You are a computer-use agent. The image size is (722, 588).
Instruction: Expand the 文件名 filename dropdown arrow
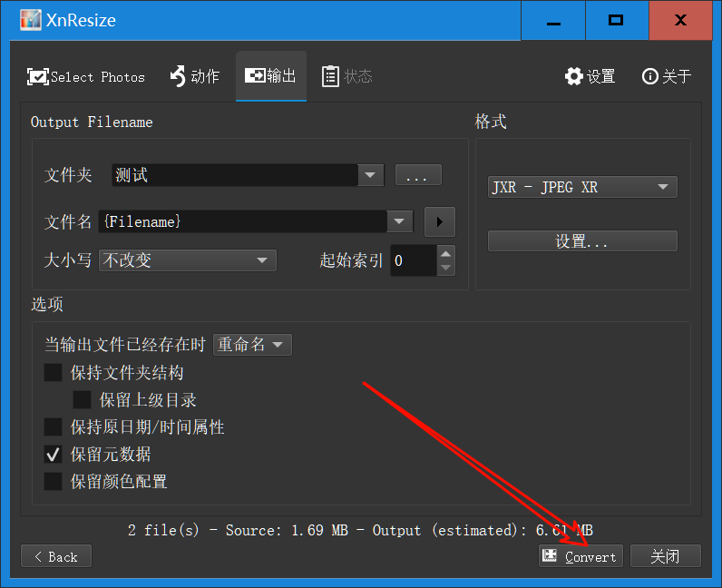(400, 221)
